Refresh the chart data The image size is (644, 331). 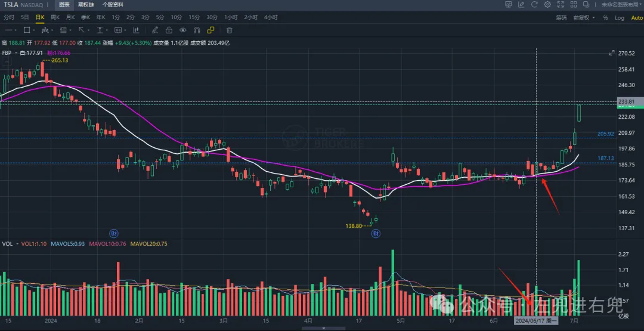(x=534, y=5)
